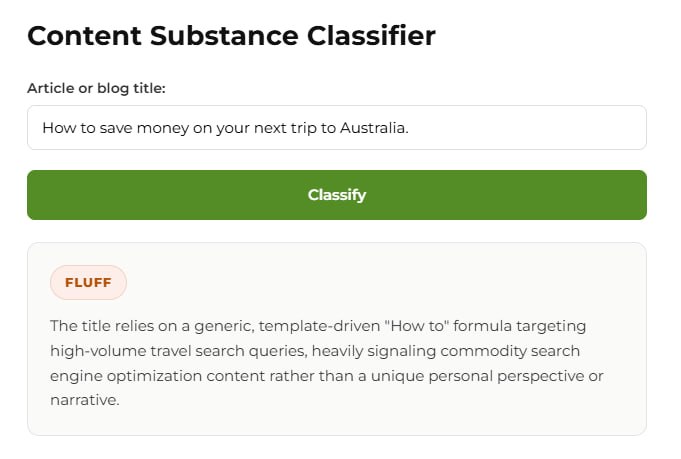Click blank result card area beside the FLUFF badge
This screenshot has height=459, width=681.
[382, 282]
